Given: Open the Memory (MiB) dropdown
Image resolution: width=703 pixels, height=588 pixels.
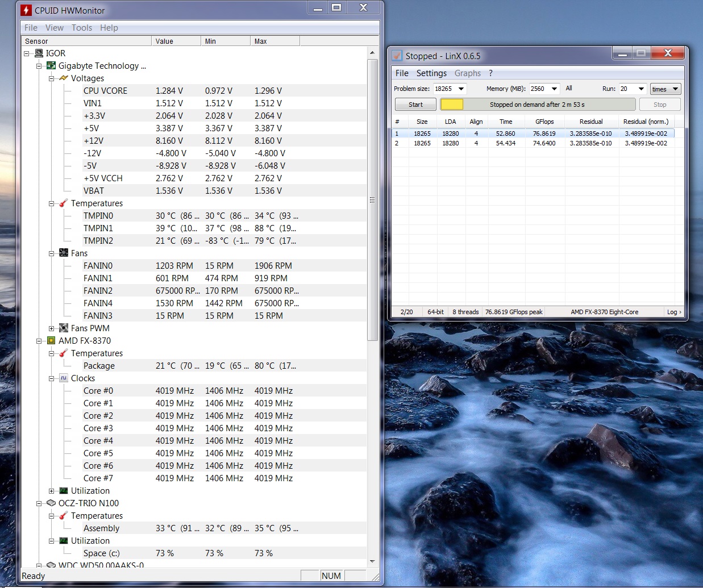Looking at the screenshot, I should pos(555,89).
